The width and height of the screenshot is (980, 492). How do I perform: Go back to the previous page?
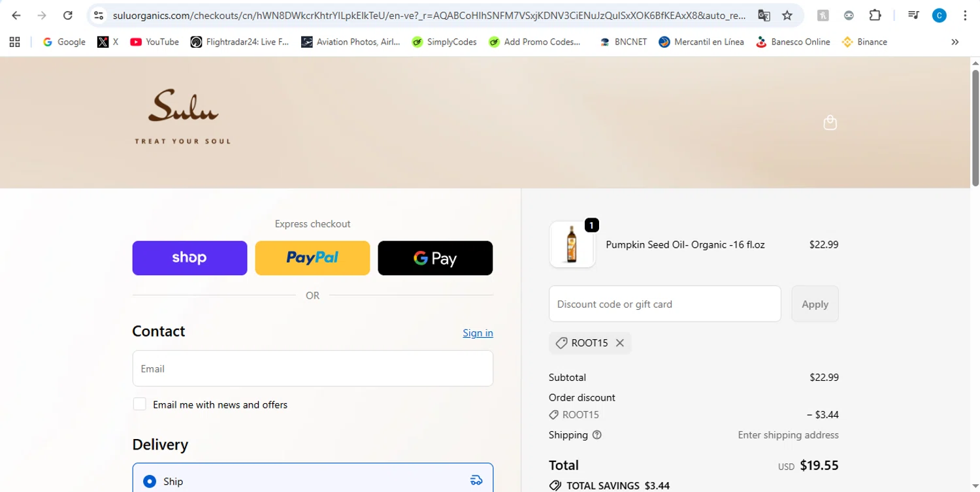point(16,15)
